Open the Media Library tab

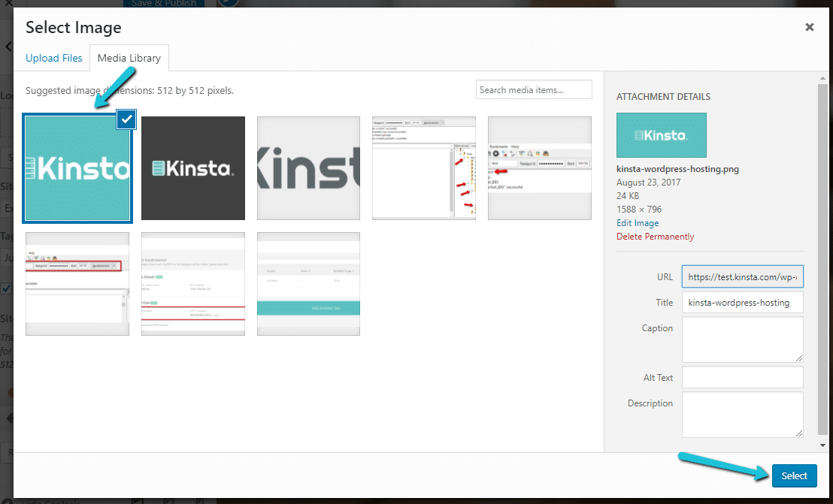tap(129, 58)
